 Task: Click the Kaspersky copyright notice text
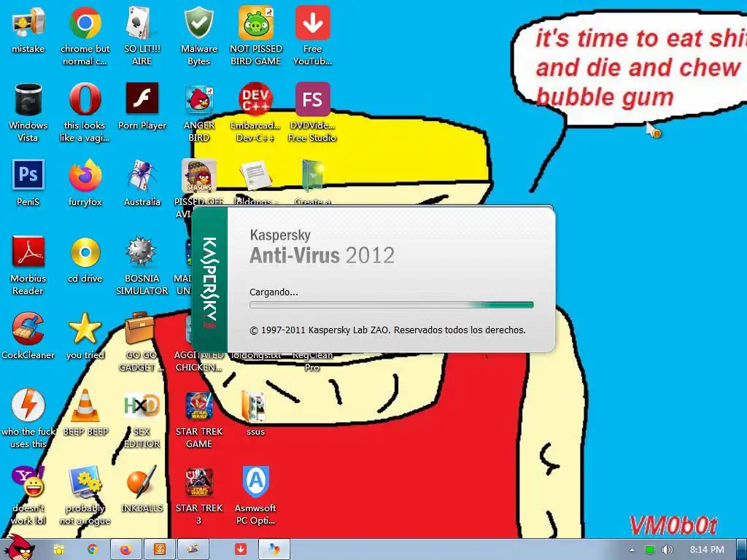[387, 330]
